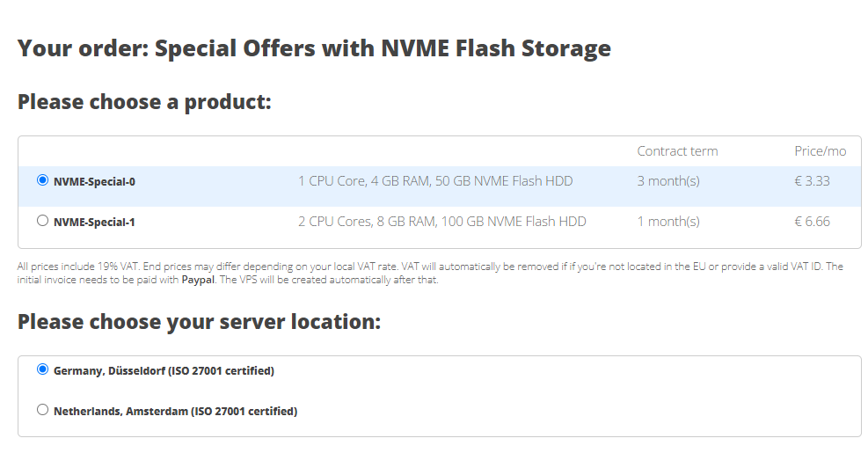This screenshot has width=868, height=453.
Task: Click the 2 CPU Cores, 8 GB RAM specs
Action: coord(442,222)
